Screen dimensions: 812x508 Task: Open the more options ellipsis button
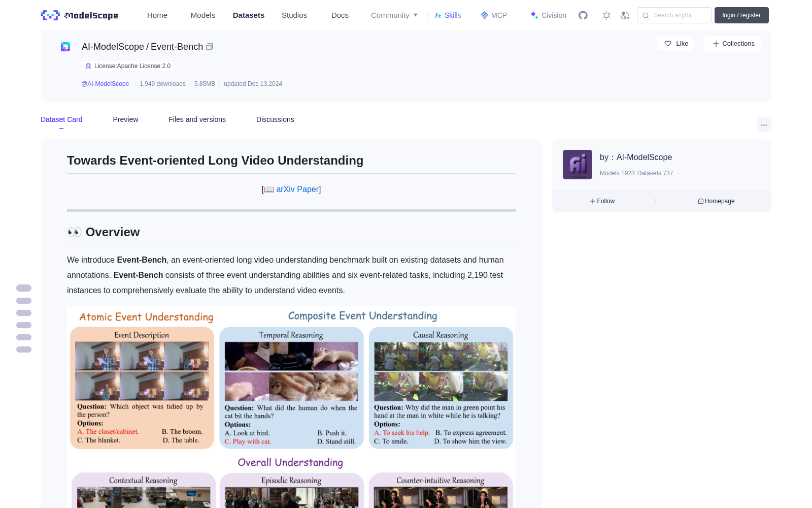pyautogui.click(x=764, y=124)
